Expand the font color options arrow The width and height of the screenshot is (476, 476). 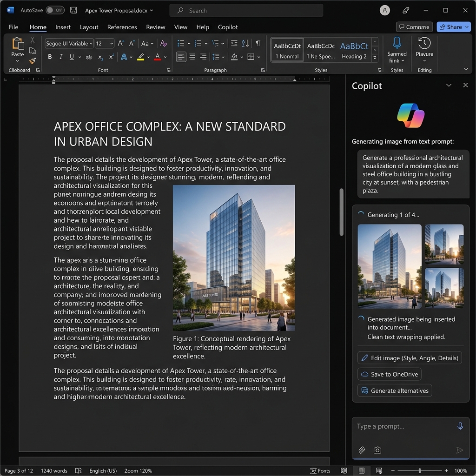[x=165, y=57]
